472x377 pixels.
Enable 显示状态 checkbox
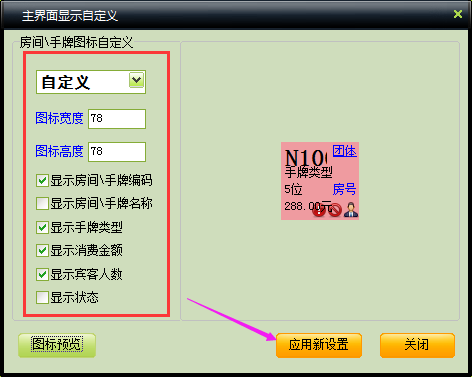click(42, 297)
